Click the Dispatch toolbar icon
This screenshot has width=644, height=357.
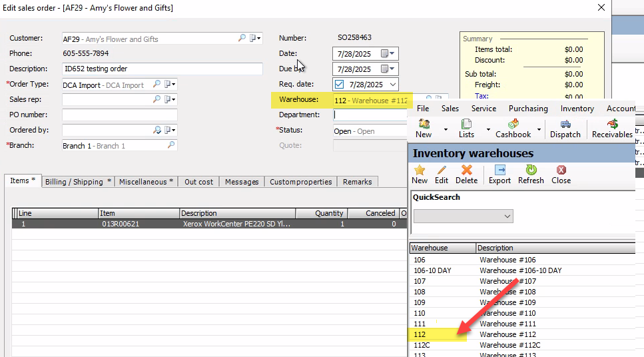(x=565, y=129)
